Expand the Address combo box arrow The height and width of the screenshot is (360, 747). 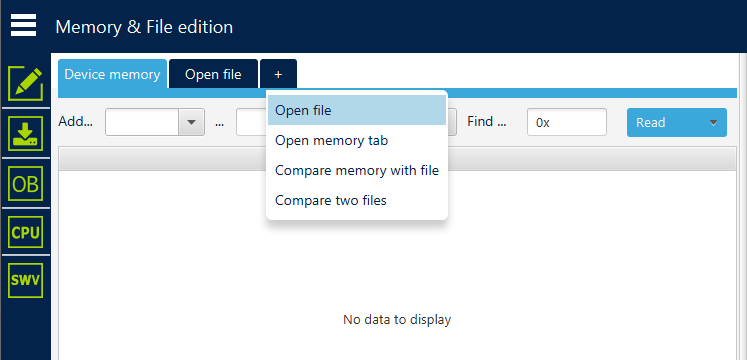pyautogui.click(x=192, y=122)
